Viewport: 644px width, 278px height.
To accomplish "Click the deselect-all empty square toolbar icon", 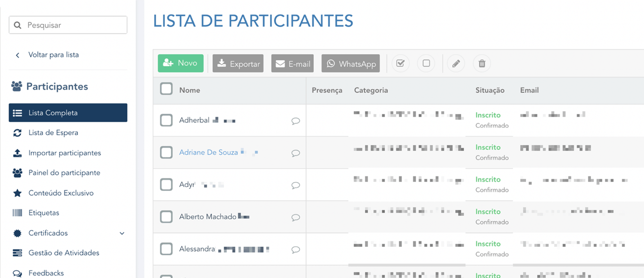I will tap(426, 63).
